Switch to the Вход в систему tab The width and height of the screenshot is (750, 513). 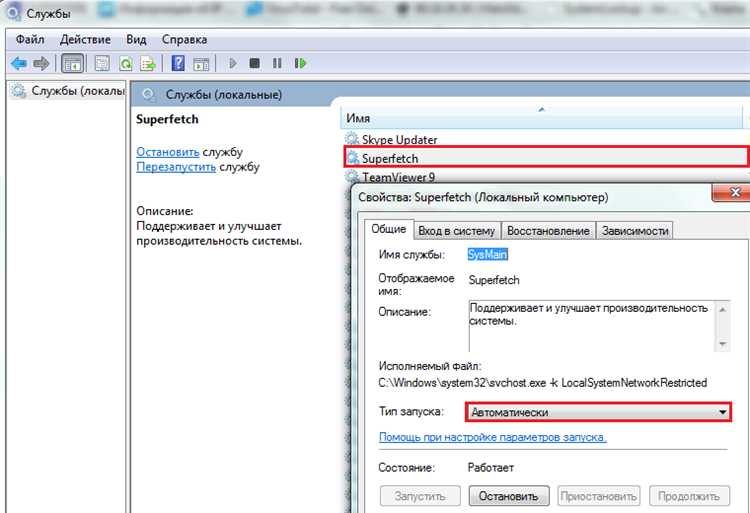click(x=456, y=230)
